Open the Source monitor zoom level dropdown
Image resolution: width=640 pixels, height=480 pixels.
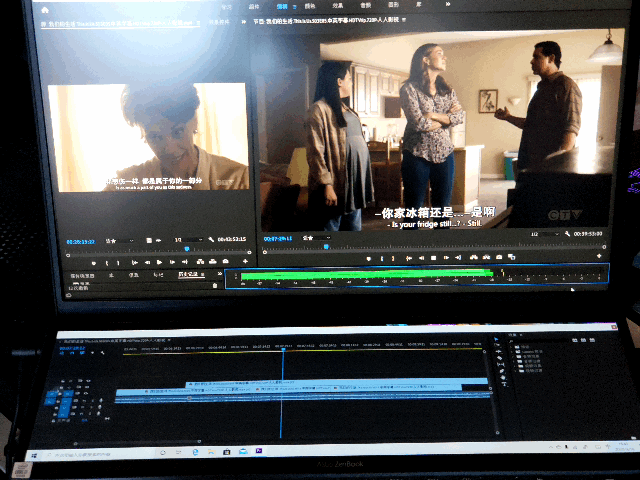pos(120,241)
